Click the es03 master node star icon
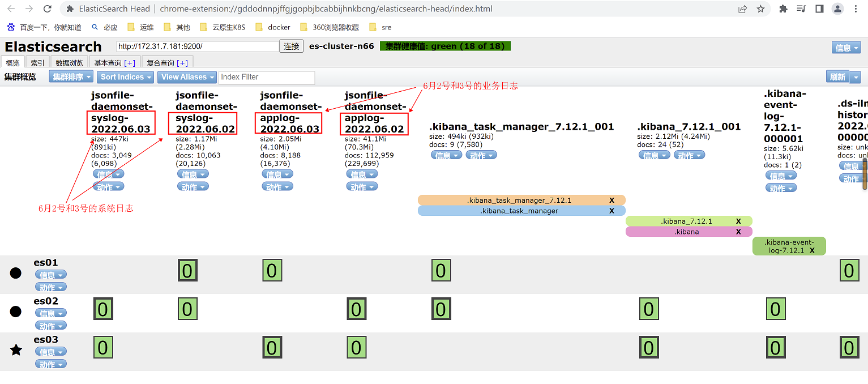 16,351
